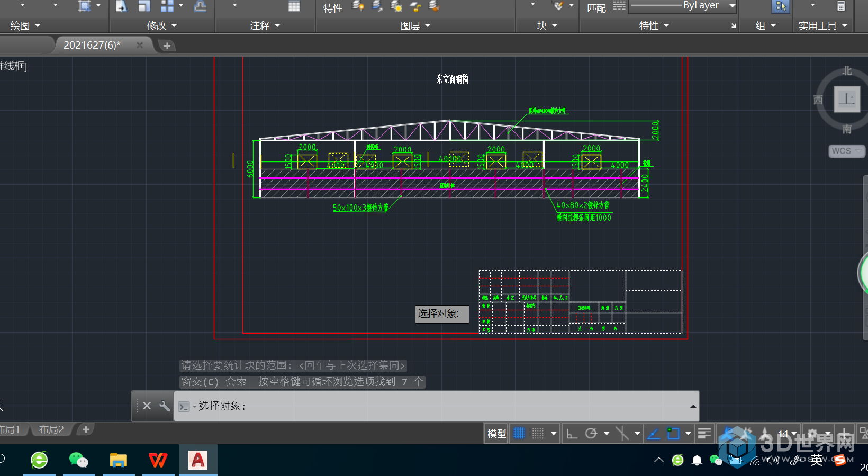Click the 模型 model space button
This screenshot has width=868, height=476.
(496, 434)
